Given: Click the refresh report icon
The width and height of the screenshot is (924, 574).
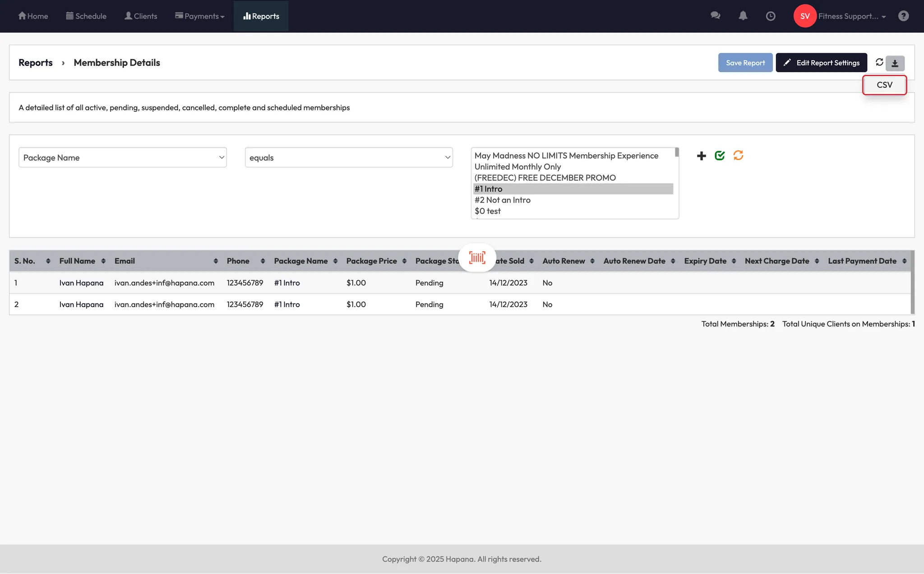Looking at the screenshot, I should [x=879, y=62].
